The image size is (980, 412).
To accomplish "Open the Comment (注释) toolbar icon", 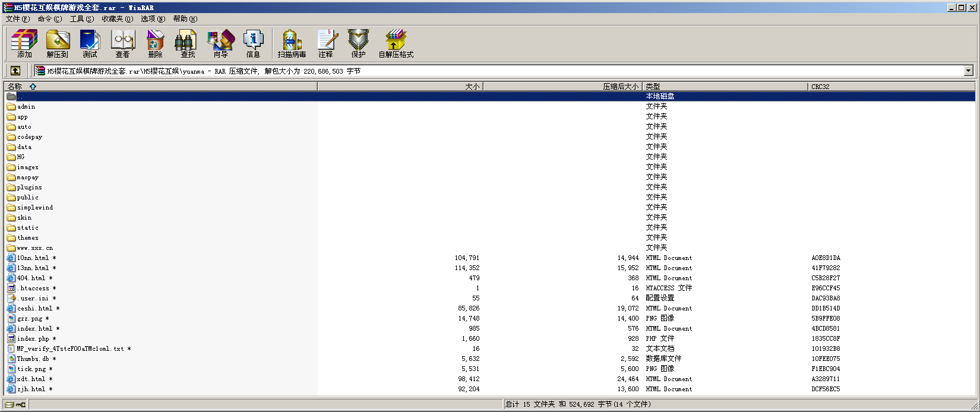I will (x=325, y=43).
